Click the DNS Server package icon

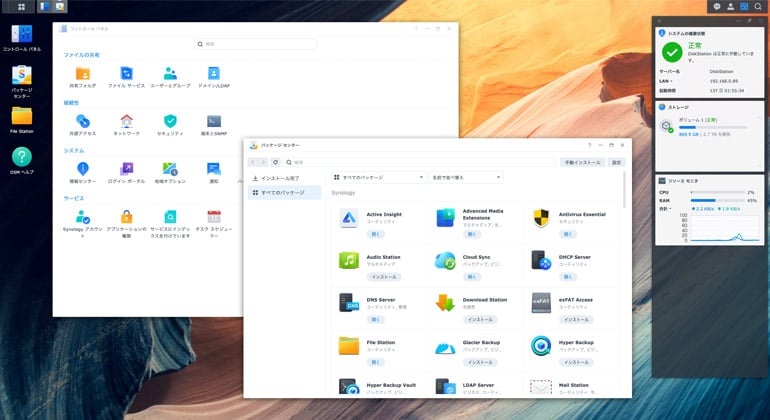349,303
